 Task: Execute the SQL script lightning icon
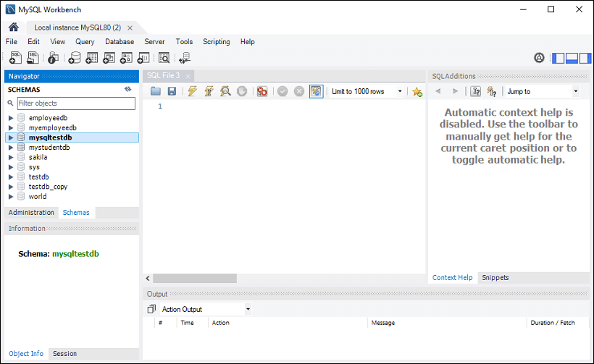[x=193, y=91]
